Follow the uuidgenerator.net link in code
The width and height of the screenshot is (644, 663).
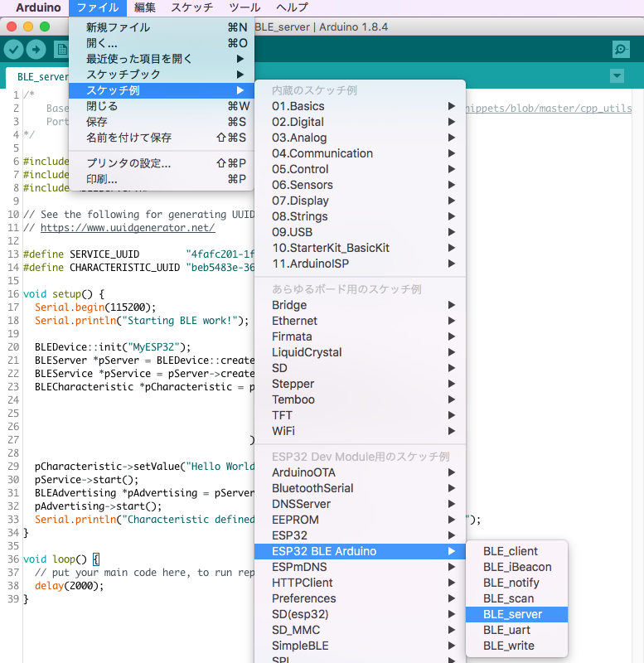(128, 228)
